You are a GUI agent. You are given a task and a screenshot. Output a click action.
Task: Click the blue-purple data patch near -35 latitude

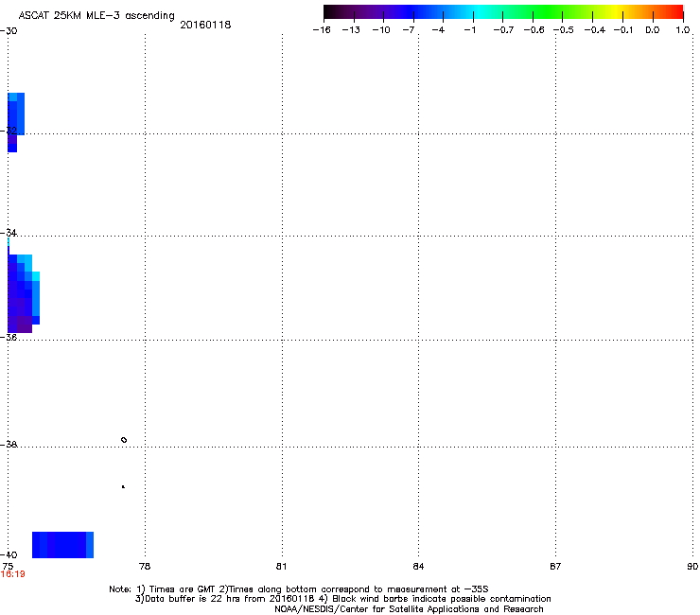[24, 293]
